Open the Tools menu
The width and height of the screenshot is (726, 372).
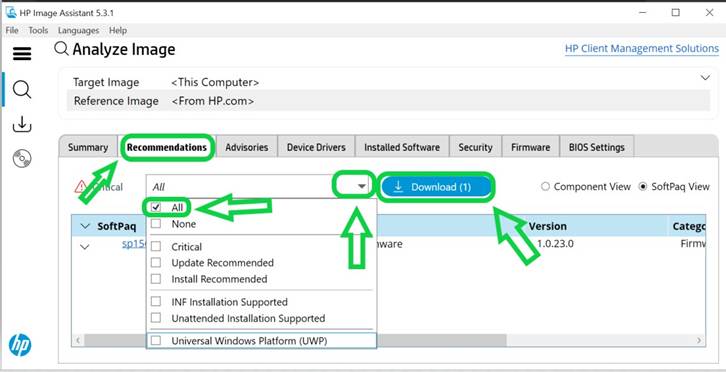coord(38,30)
